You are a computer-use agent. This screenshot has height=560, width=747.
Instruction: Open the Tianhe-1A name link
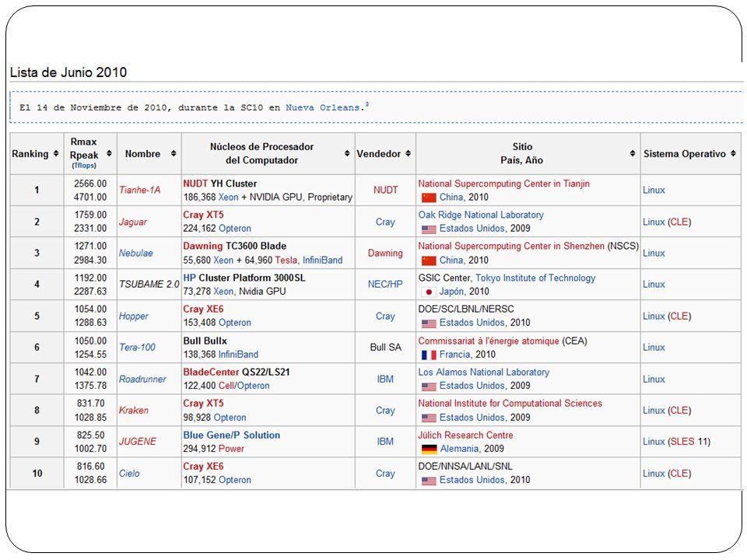(x=139, y=190)
